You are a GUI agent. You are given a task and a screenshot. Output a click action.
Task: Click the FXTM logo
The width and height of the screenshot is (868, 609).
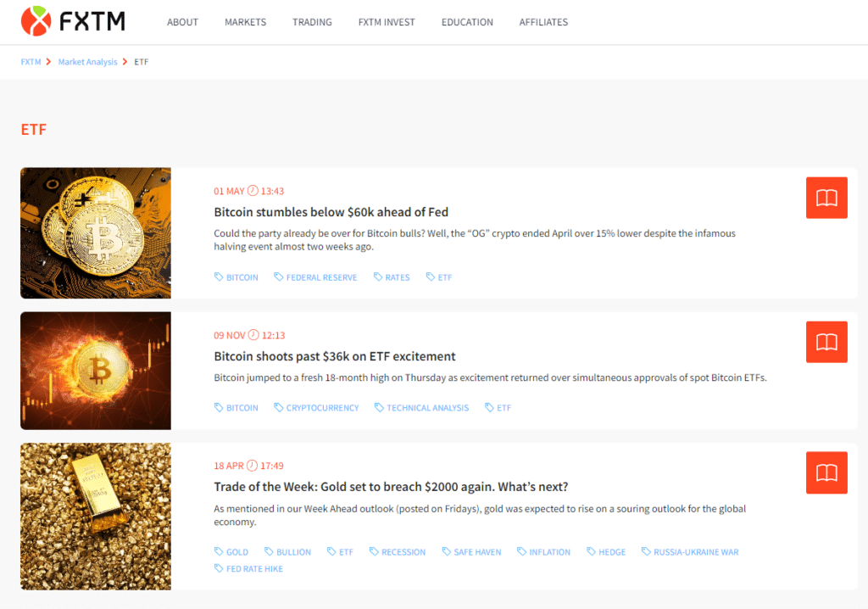point(73,21)
